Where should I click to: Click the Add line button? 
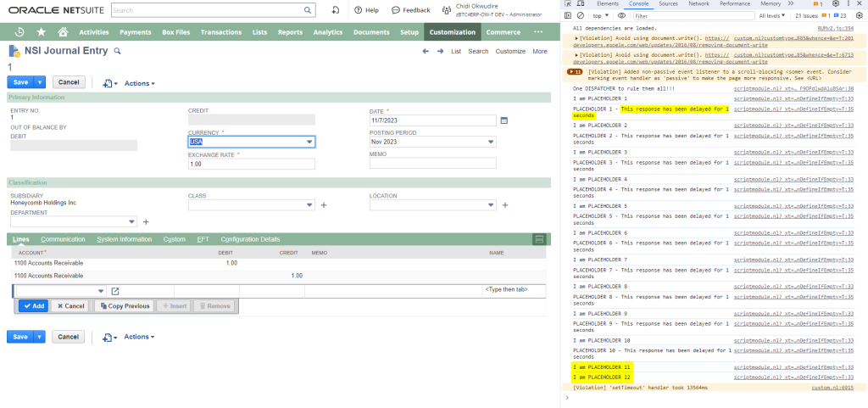click(33, 306)
